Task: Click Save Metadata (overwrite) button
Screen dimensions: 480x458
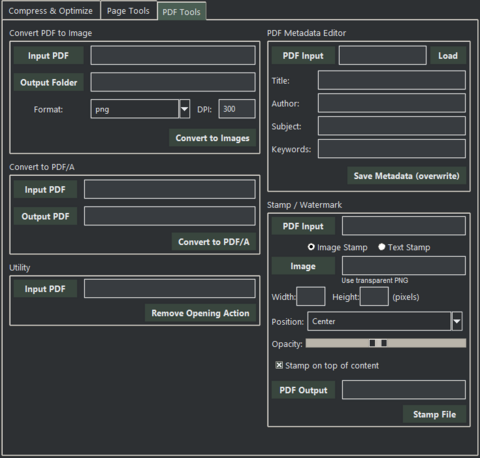Action: pos(406,176)
